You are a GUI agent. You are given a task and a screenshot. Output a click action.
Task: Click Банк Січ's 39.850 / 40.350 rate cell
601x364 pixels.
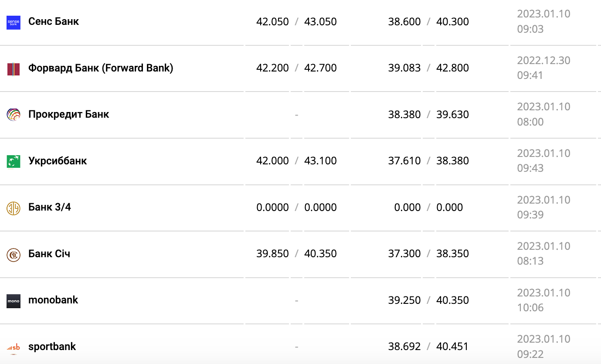(296, 254)
